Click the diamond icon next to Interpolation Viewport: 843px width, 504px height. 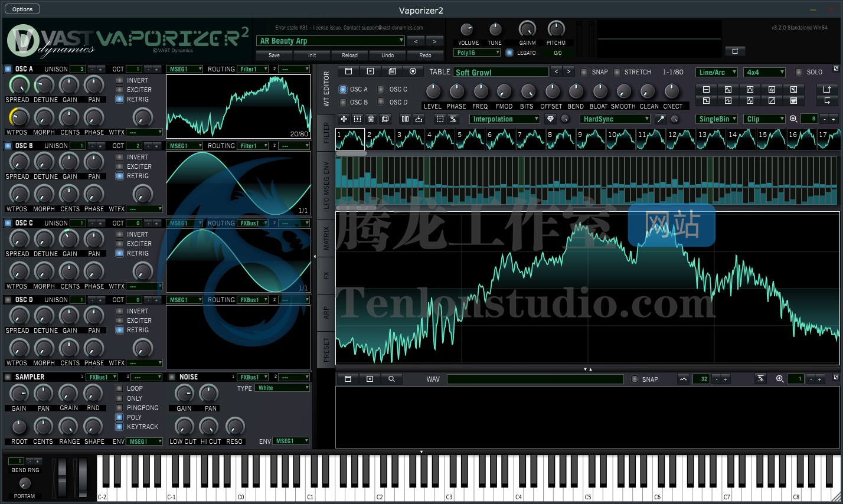(x=550, y=119)
